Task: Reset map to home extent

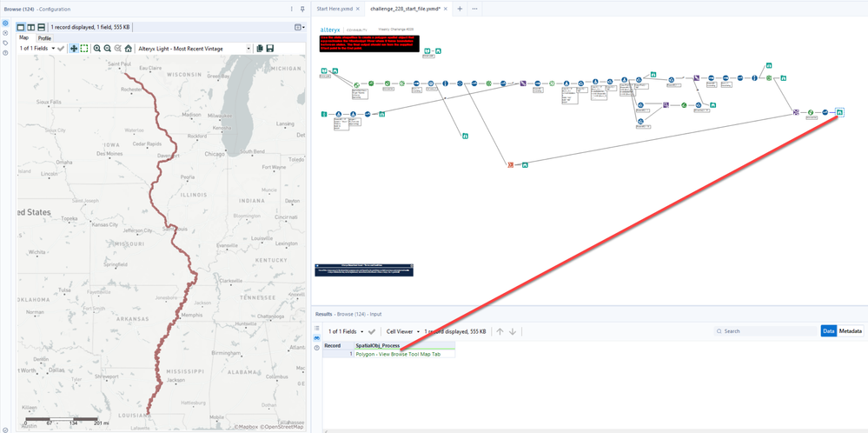Action: (129, 49)
